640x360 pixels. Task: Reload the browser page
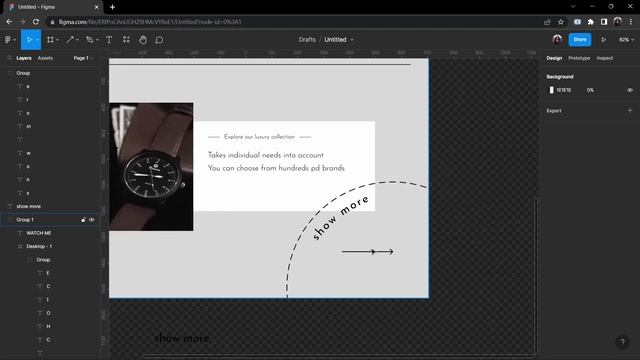click(x=36, y=22)
